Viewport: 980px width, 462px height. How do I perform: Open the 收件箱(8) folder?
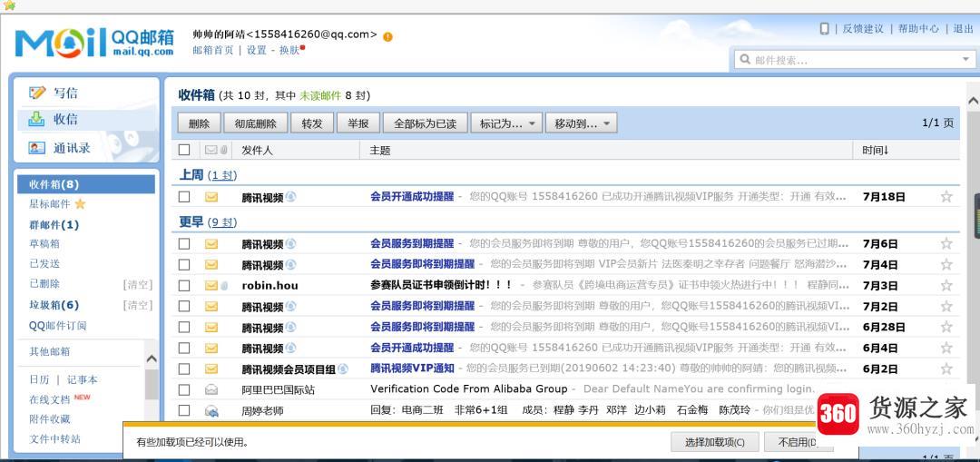pyautogui.click(x=86, y=184)
